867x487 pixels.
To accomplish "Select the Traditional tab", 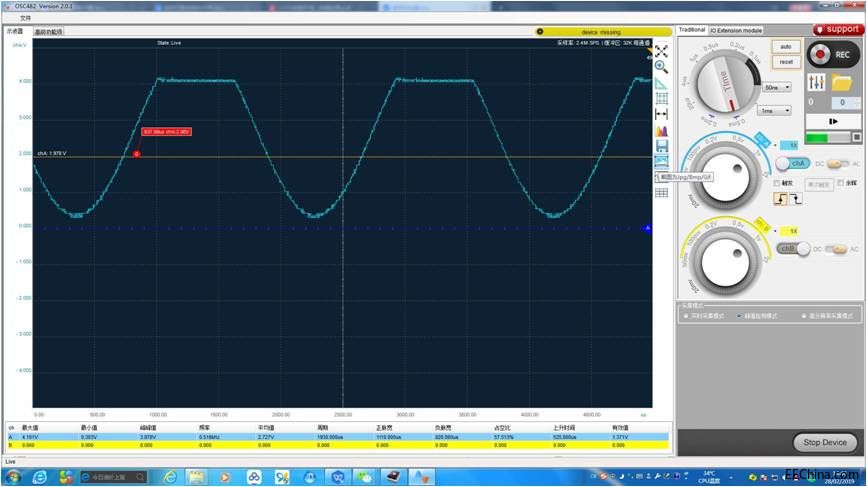I will tap(692, 30).
